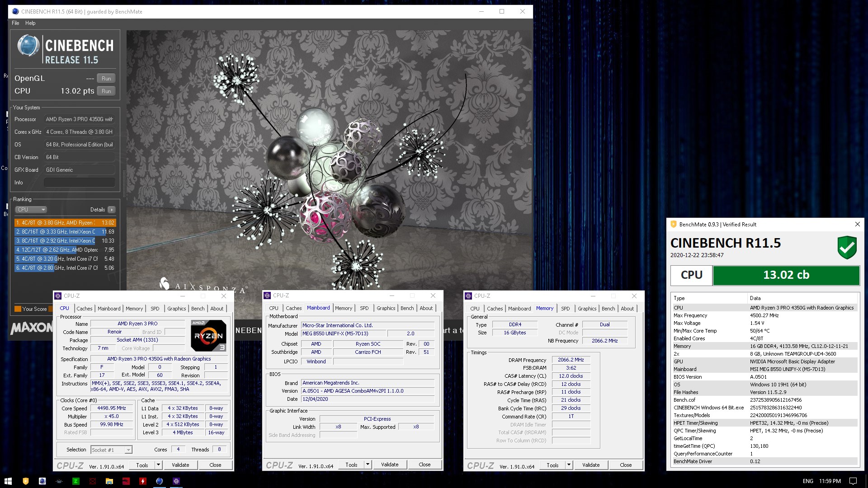Open File Explorer from the taskbar
Viewport: 868px width, 488px height.
[x=109, y=481]
